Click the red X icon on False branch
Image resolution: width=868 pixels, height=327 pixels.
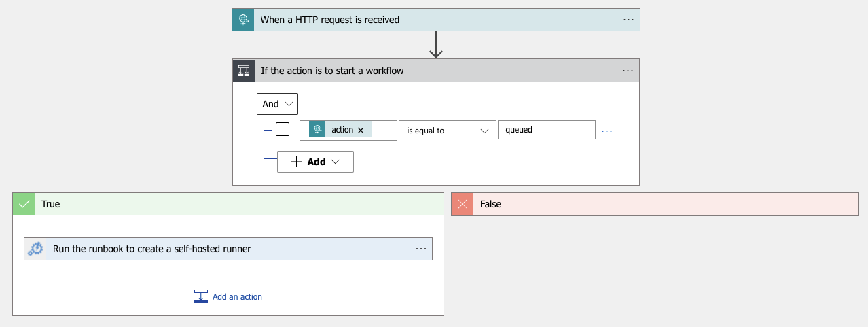(463, 204)
